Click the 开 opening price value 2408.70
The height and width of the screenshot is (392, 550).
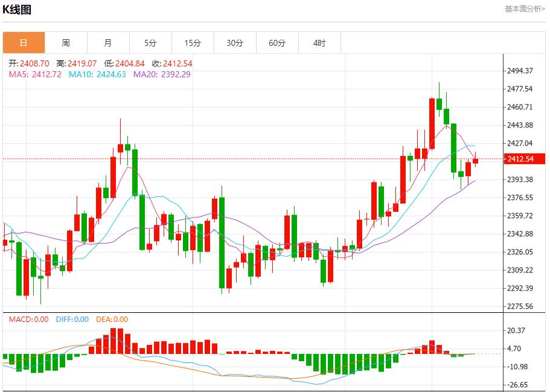click(x=34, y=63)
